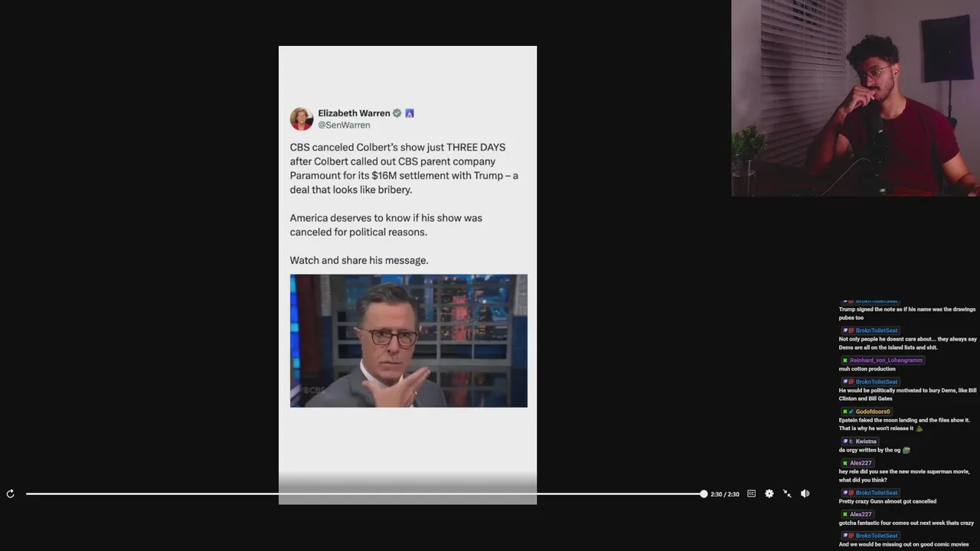Click message 'hey rele did you see the new movie'
The image size is (980, 551).
pyautogui.click(x=904, y=475)
